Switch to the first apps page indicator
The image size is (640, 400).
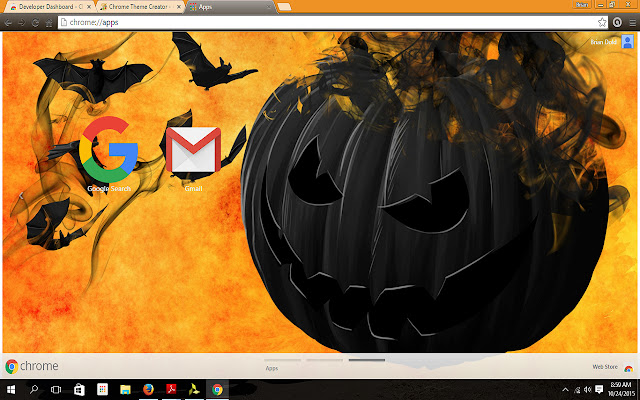(x=282, y=360)
